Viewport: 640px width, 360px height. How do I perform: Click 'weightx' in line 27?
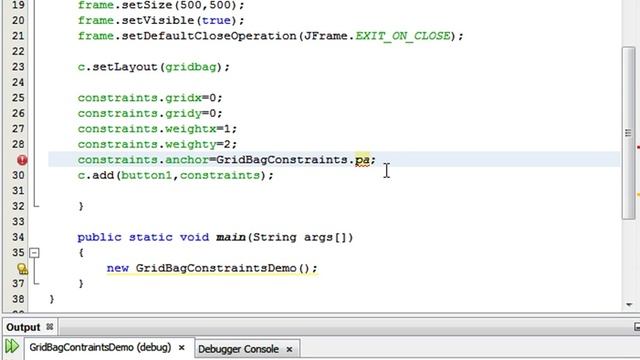(191, 129)
